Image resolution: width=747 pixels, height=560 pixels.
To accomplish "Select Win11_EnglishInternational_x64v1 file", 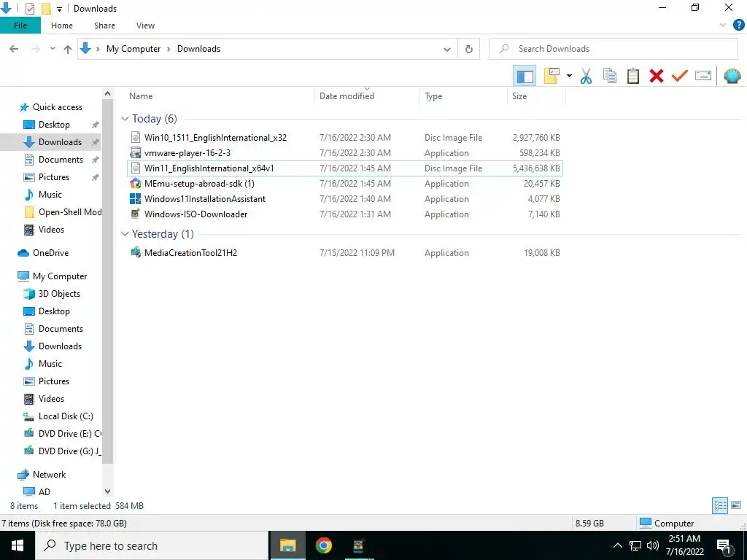I will click(345, 168).
